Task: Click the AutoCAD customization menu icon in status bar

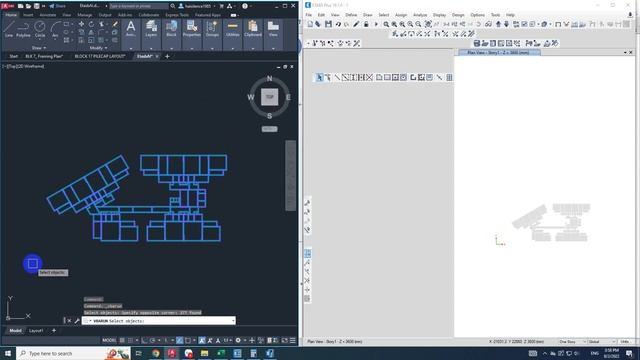Action: (x=293, y=340)
